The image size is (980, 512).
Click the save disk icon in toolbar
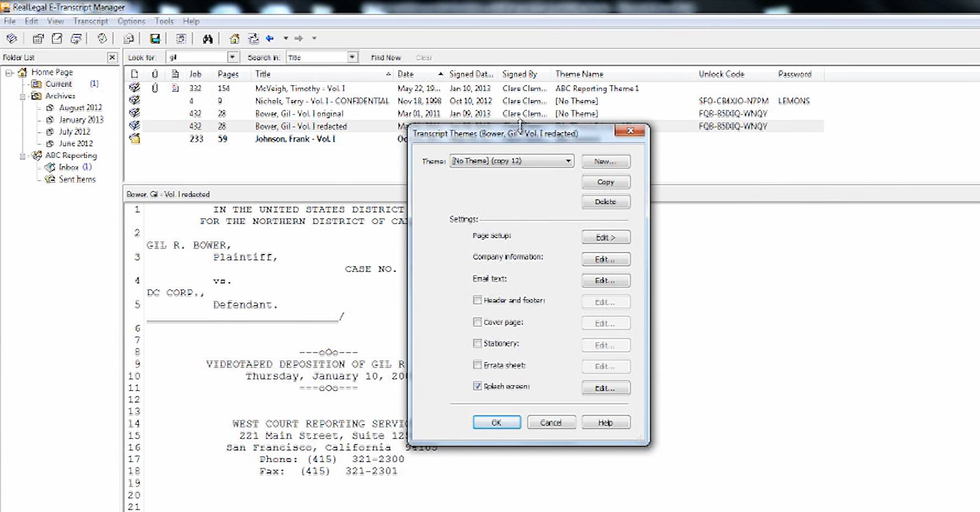coord(155,39)
